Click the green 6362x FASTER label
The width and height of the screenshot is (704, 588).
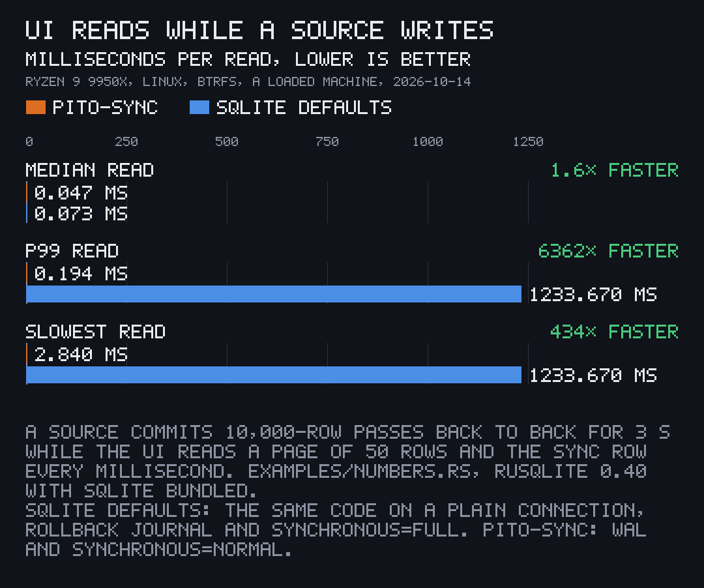pyautogui.click(x=608, y=252)
